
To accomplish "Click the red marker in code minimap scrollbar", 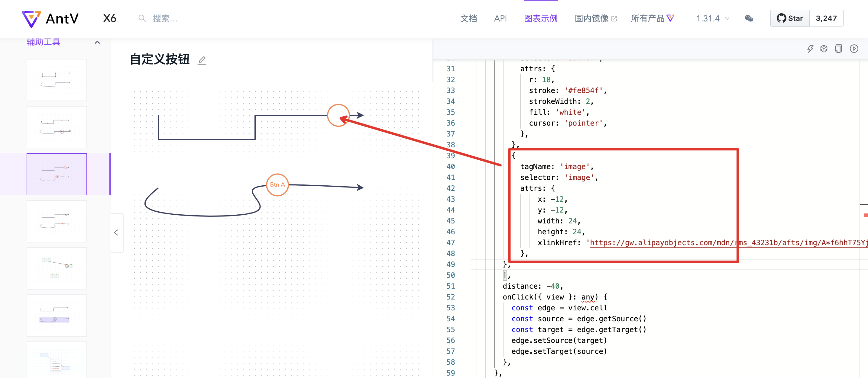I will (865, 215).
